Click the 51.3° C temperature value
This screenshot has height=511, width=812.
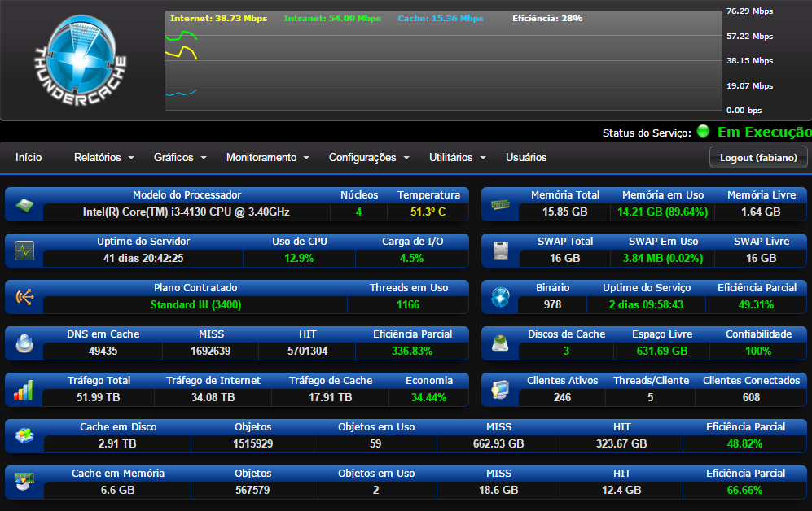tap(428, 212)
